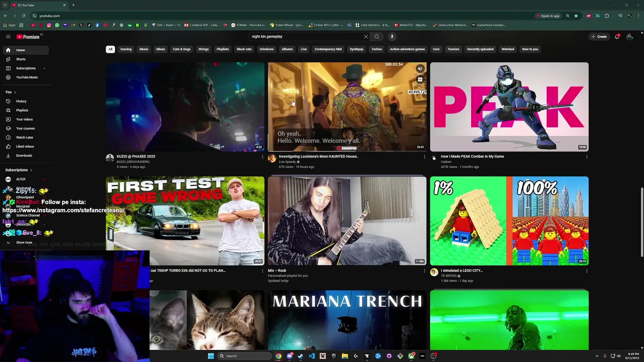Select the 'Music' filter chip
This screenshot has width=644, height=362.
tap(144, 49)
